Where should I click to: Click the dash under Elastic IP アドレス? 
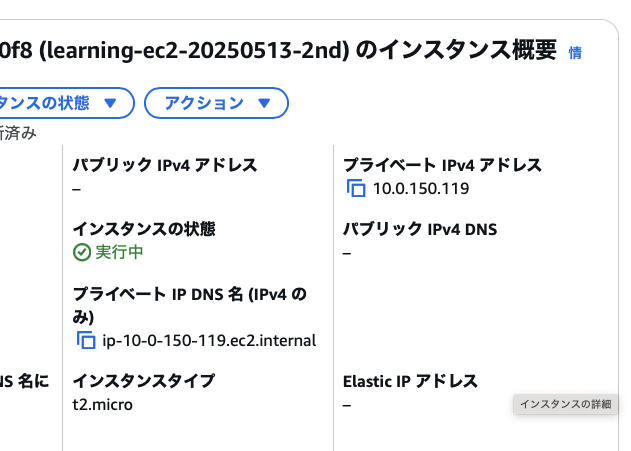347,405
